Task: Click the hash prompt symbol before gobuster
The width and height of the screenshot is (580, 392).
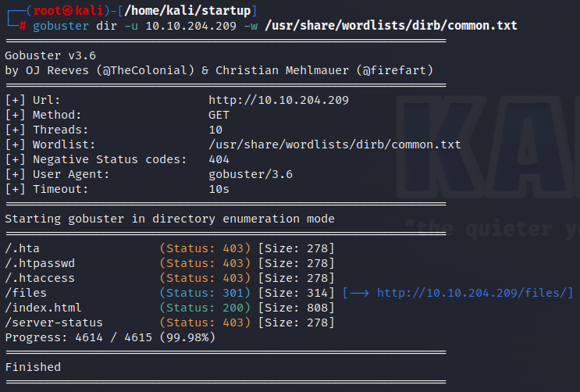Action: click(24, 26)
